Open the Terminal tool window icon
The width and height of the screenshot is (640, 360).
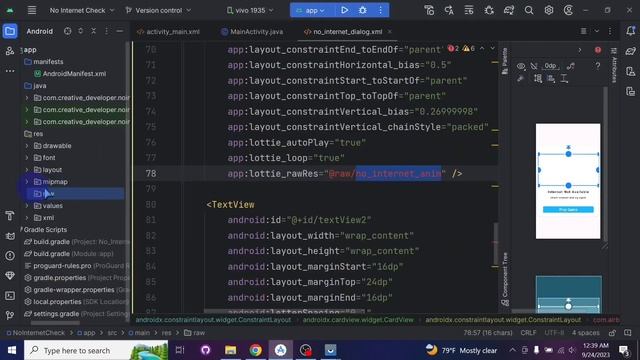point(10,296)
